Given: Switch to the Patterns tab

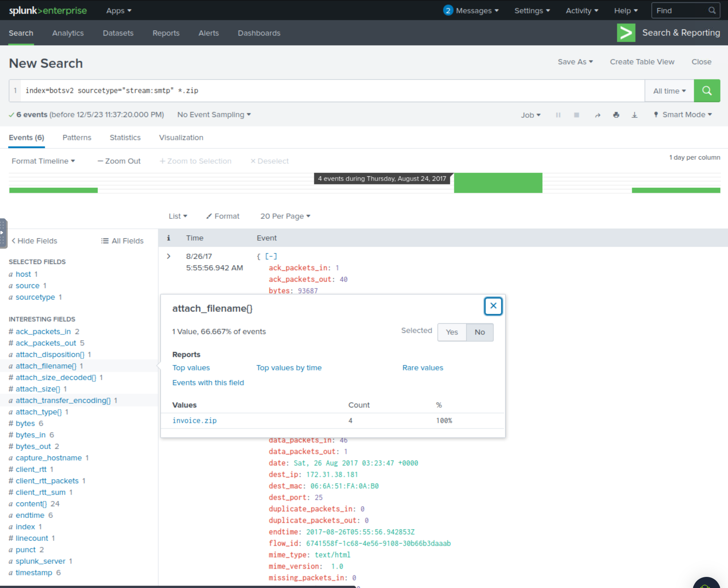Looking at the screenshot, I should (x=77, y=138).
